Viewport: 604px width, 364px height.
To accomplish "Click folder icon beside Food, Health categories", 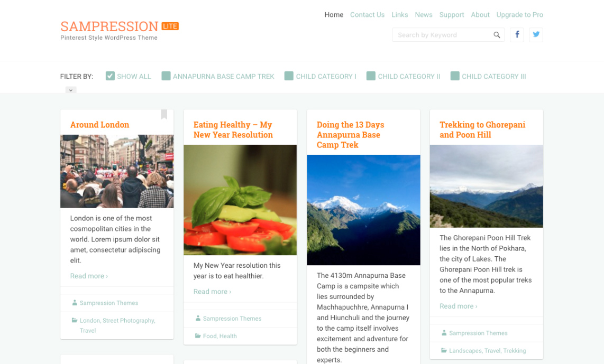I will coord(198,336).
